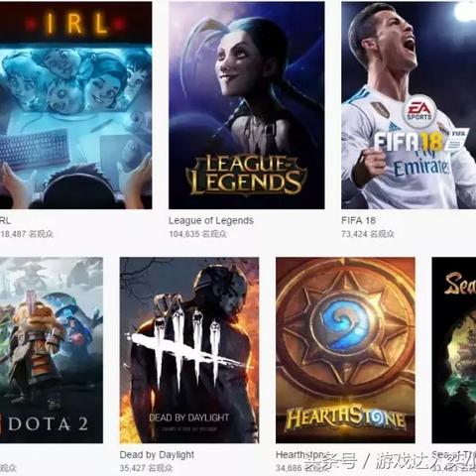
Task: Select the Sea of Thieves cover image
Action: [x=454, y=350]
